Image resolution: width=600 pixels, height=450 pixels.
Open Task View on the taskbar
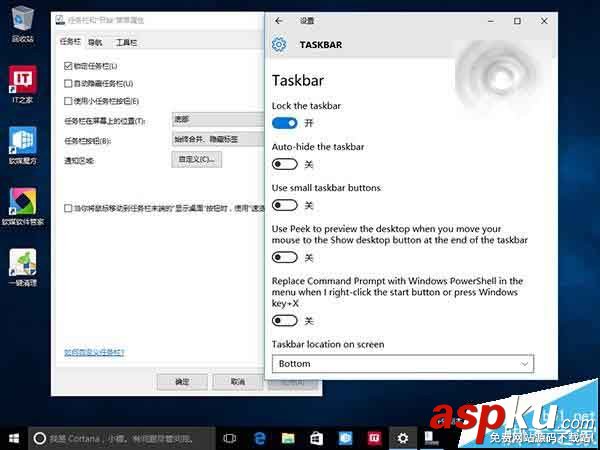click(x=229, y=439)
